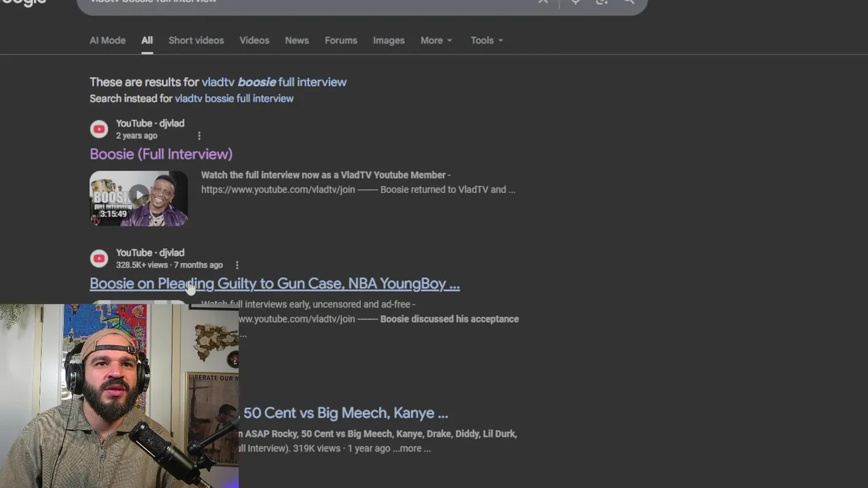This screenshot has height=488, width=868.
Task: Open the Forums tab
Action: [340, 41]
